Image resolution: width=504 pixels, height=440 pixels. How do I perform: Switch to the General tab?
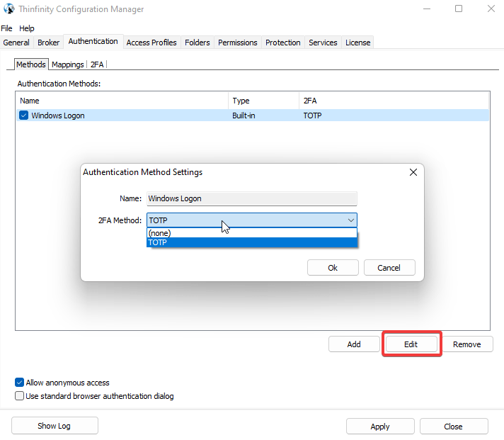[x=16, y=43]
